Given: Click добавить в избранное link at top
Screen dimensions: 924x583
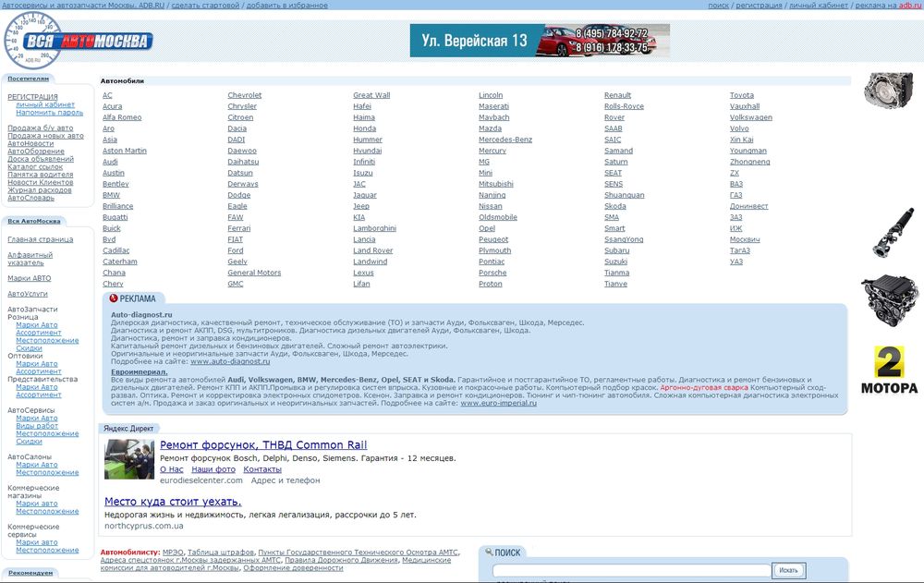Looking at the screenshot, I should pyautogui.click(x=287, y=6).
